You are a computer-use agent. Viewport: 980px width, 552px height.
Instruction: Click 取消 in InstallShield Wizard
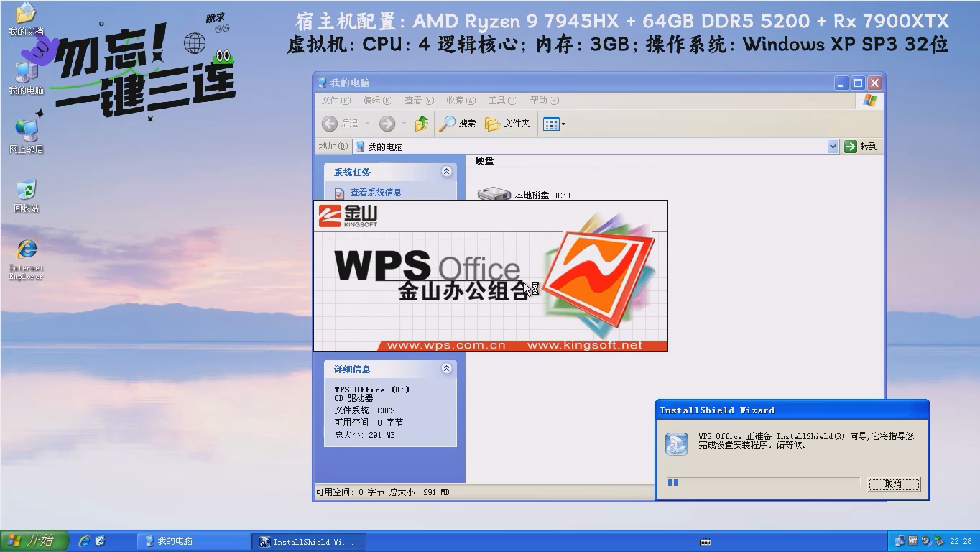tap(894, 484)
